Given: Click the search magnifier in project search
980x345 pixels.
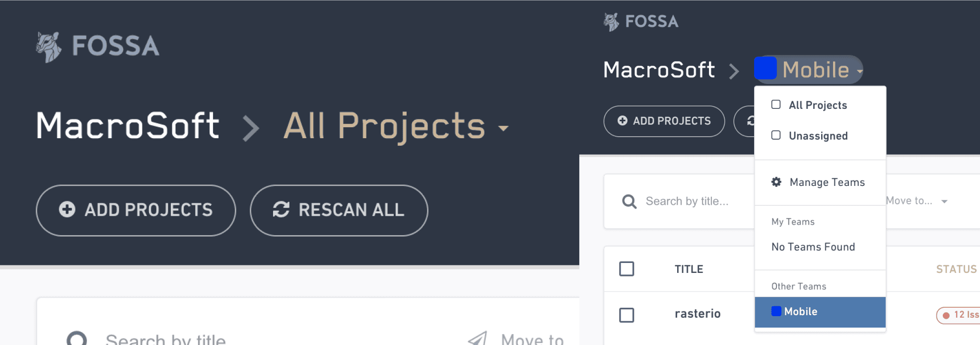Looking at the screenshot, I should point(629,201).
